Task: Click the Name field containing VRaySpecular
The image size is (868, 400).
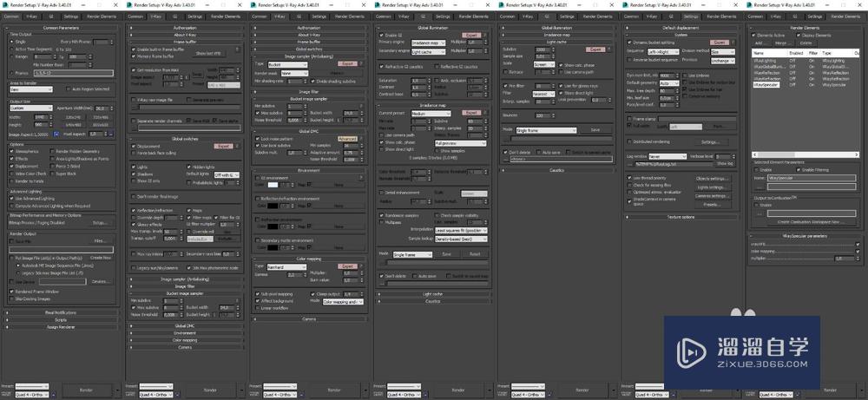Action: (812, 178)
